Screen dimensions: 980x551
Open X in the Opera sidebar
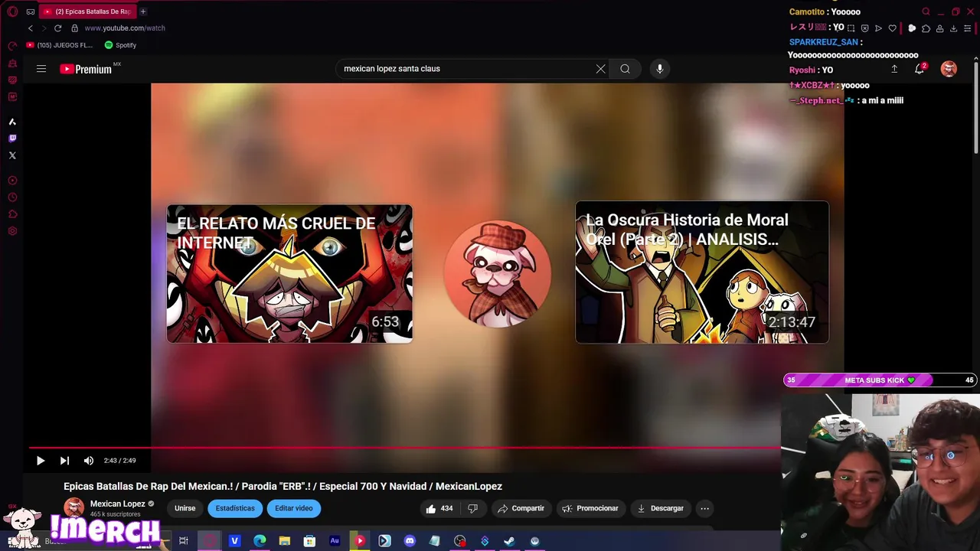click(12, 155)
